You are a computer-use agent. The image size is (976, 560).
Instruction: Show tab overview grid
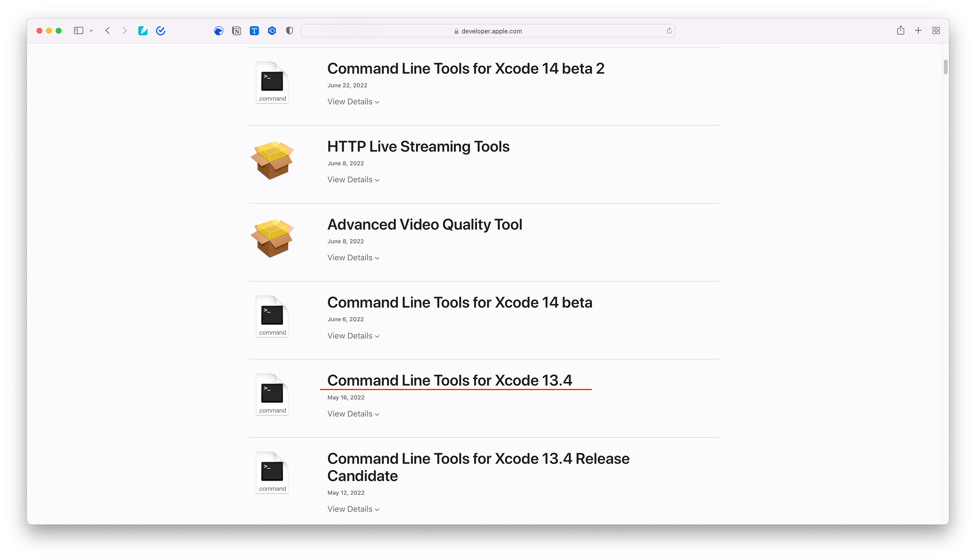tap(936, 31)
